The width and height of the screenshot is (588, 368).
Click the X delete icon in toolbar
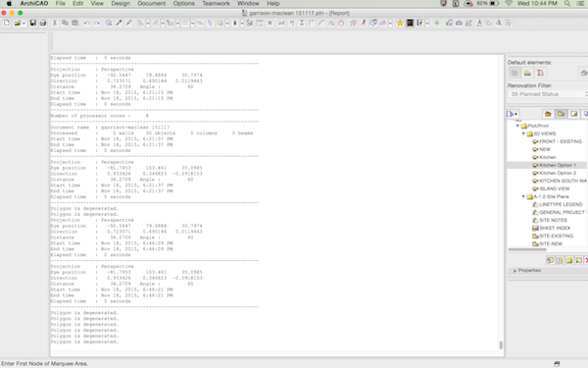269,23
